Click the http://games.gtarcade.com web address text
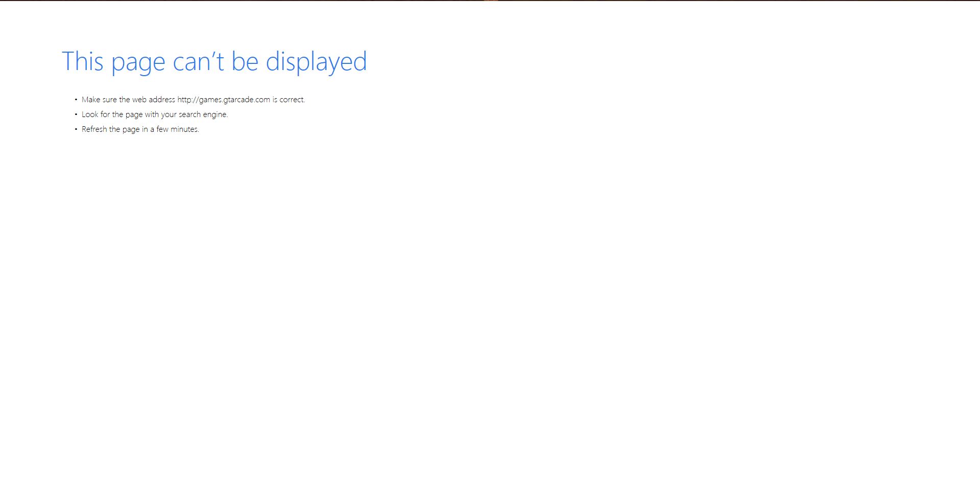Viewport: 980px width, 482px height. (223, 100)
